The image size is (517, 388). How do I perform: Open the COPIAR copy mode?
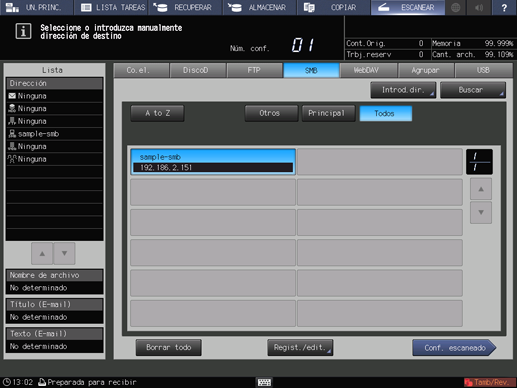[333, 7]
